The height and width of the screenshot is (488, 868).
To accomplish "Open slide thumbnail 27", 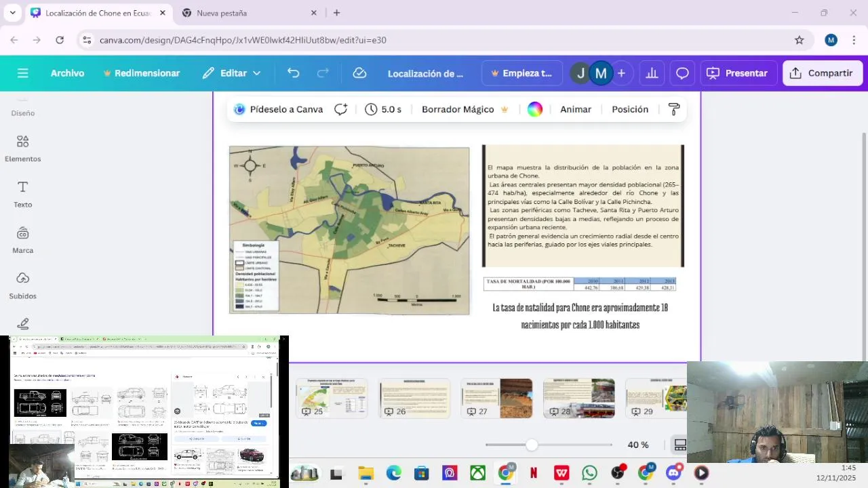I will click(497, 399).
